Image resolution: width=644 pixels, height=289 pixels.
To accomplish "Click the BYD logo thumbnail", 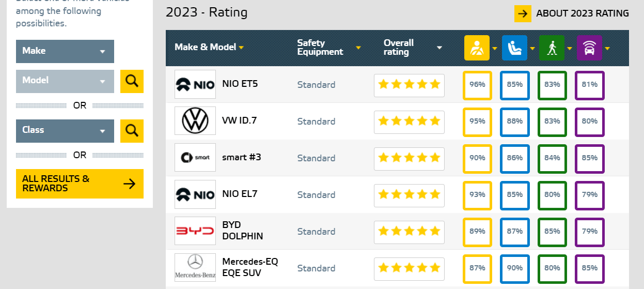I will click(x=195, y=231).
